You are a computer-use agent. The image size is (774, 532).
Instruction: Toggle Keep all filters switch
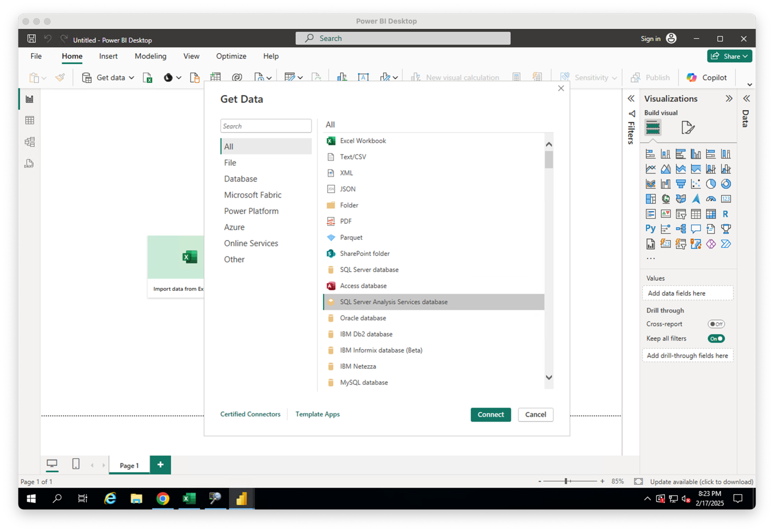point(716,339)
